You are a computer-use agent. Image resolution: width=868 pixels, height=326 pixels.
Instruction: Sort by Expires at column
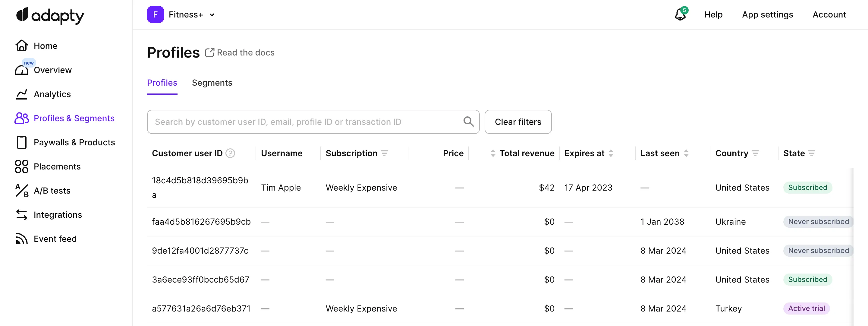pos(611,154)
